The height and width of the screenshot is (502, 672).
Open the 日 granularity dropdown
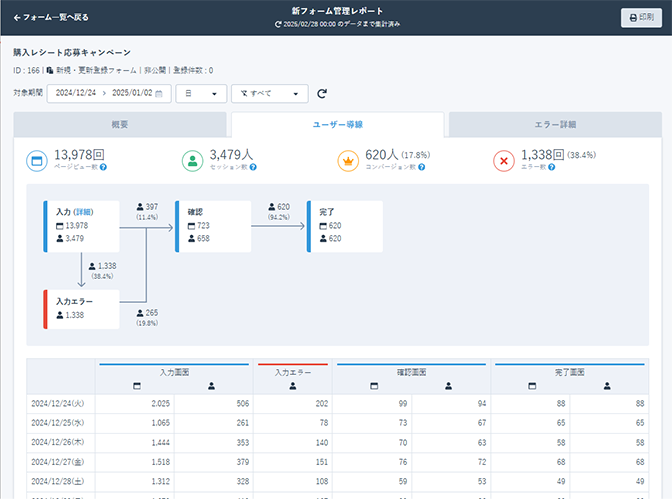tap(201, 93)
